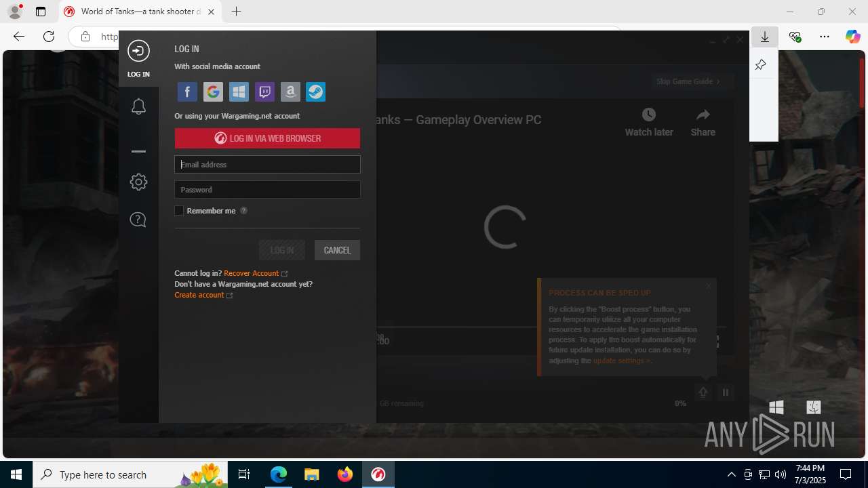Open Task View on taskbar

tap(245, 474)
